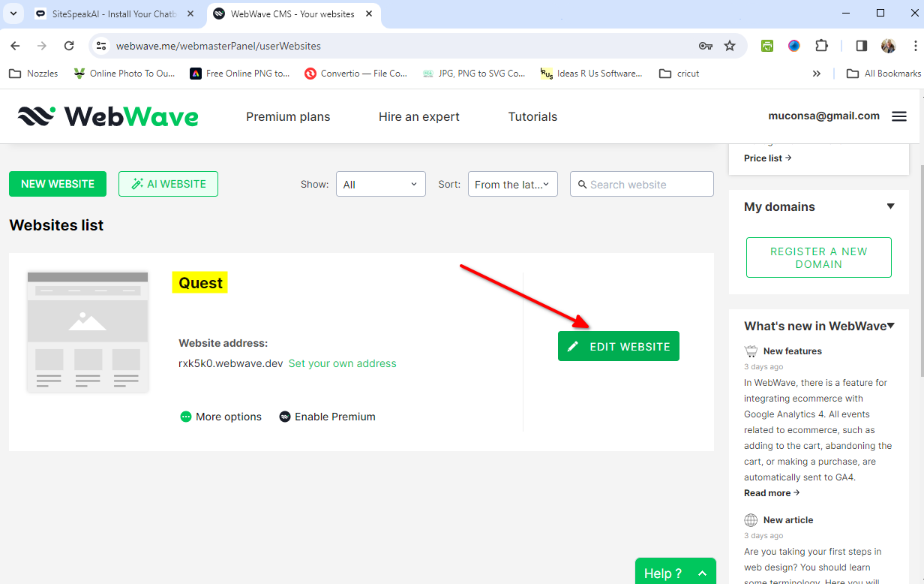Screen dimensions: 924x584
Task: Open the WebWave hamburger menu
Action: tap(898, 116)
